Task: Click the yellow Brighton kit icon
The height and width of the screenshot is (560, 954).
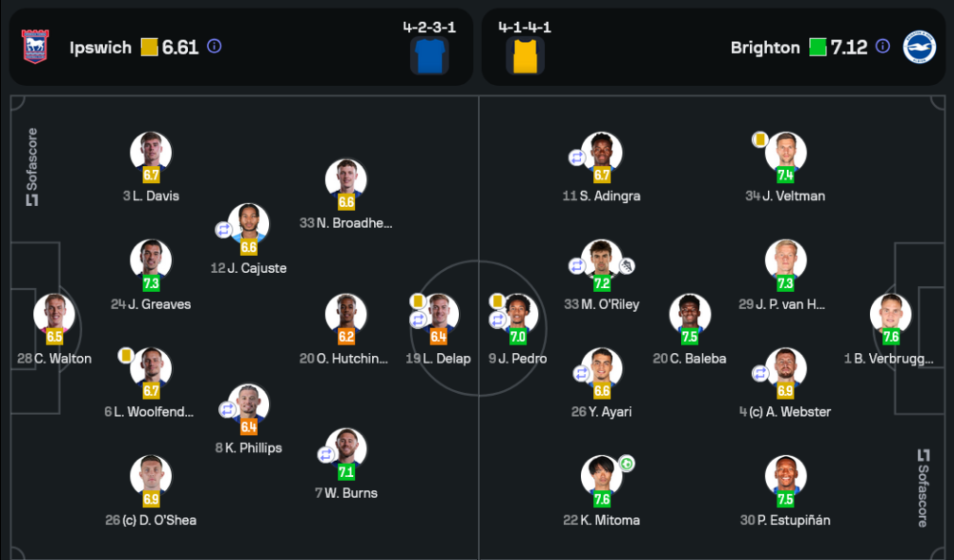Action: pyautogui.click(x=525, y=56)
